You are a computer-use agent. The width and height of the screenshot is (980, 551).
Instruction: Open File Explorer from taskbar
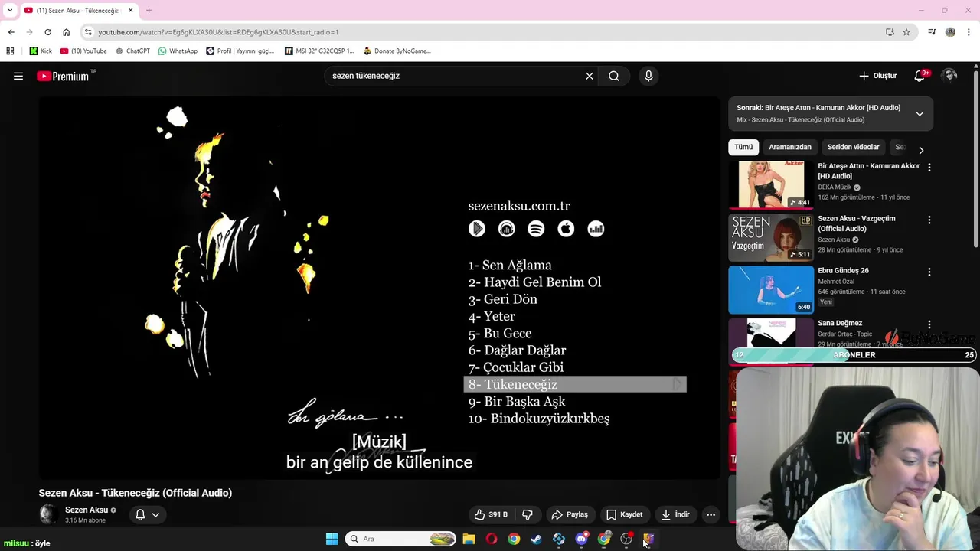469,539
